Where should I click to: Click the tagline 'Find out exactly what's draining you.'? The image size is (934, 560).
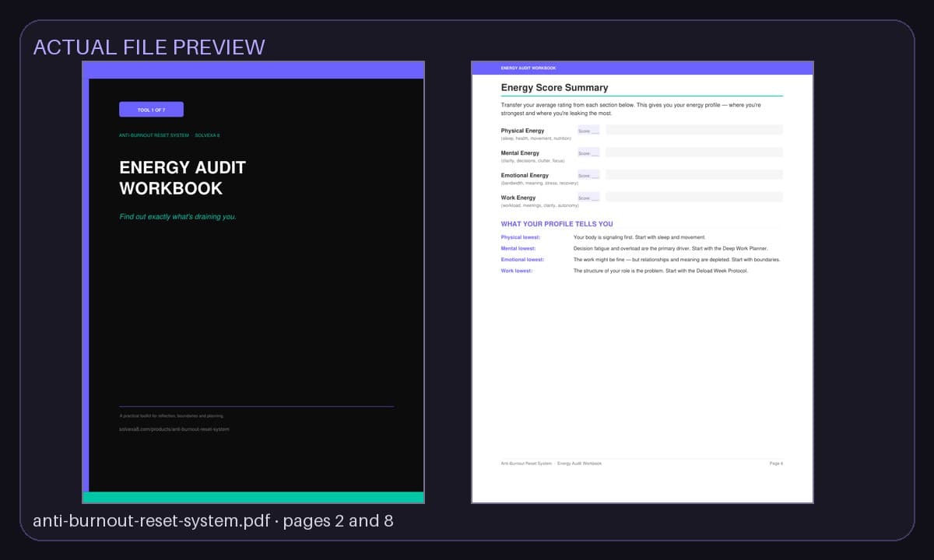pos(177,217)
